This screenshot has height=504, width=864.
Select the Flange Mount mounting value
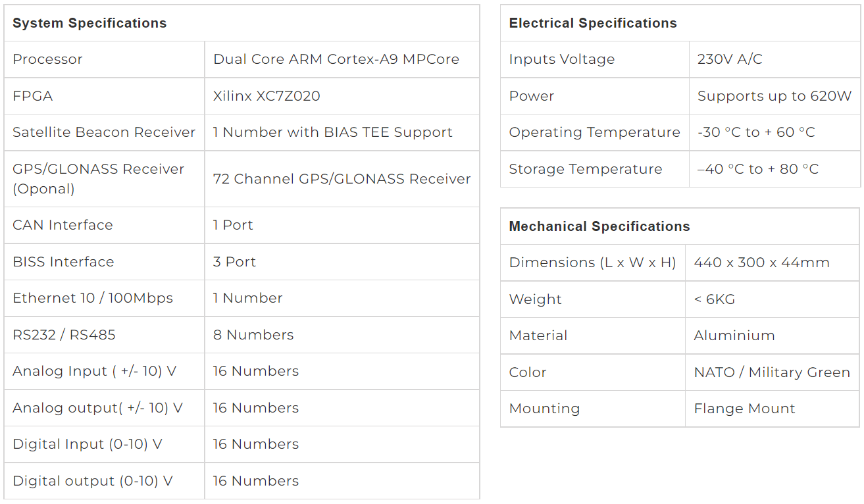pos(745,409)
